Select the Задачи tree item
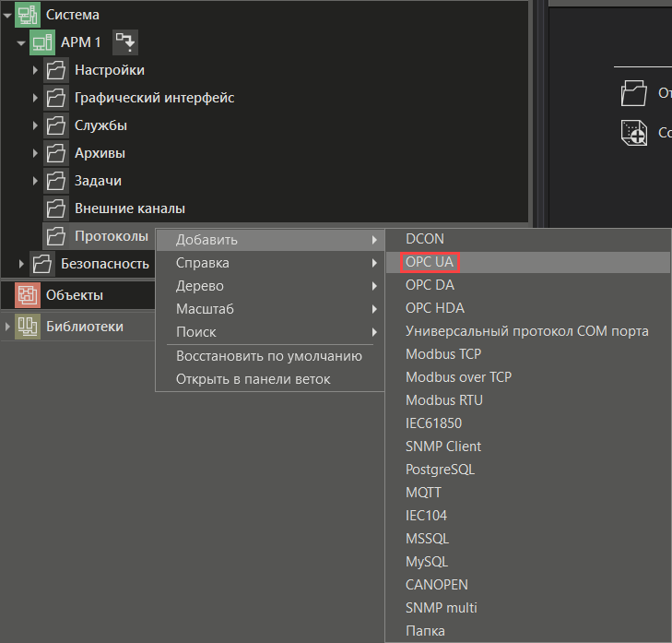Viewport: 672px width, 643px height. click(98, 181)
